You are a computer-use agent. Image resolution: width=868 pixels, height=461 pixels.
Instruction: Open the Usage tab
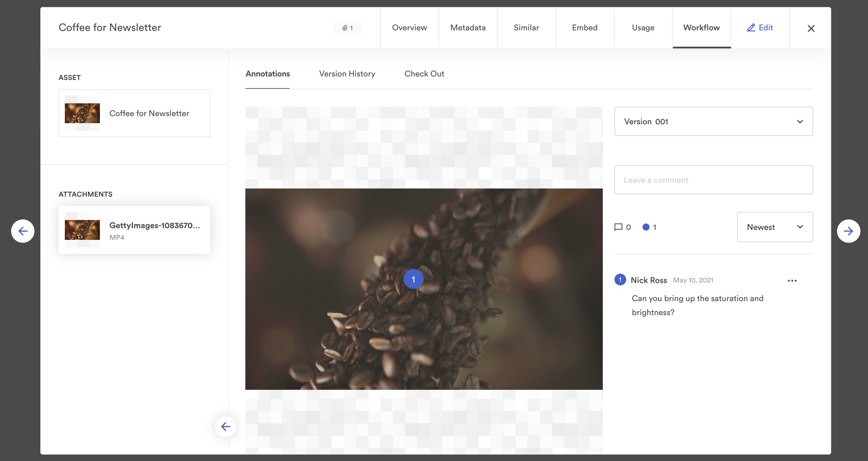coord(643,28)
